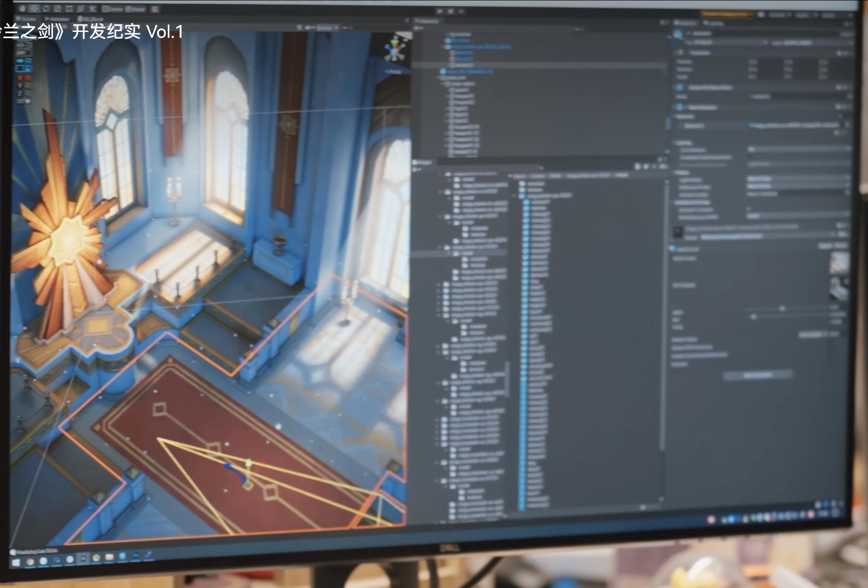Image resolution: width=868 pixels, height=588 pixels.
Task: Collapse the Mesh Filter component header
Action: (x=764, y=87)
